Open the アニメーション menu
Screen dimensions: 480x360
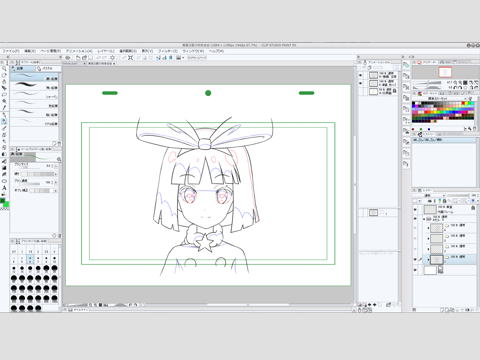(x=79, y=51)
